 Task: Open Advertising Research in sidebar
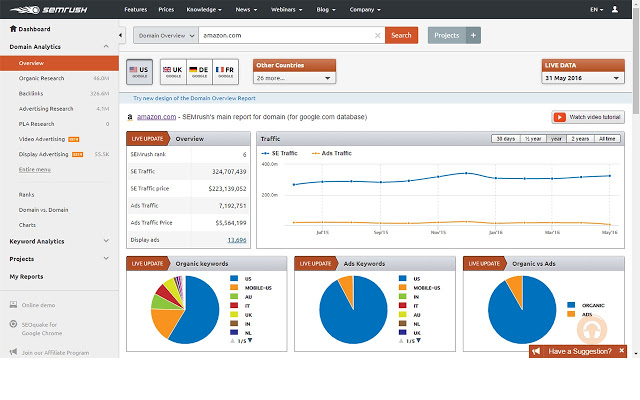pyautogui.click(x=46, y=109)
